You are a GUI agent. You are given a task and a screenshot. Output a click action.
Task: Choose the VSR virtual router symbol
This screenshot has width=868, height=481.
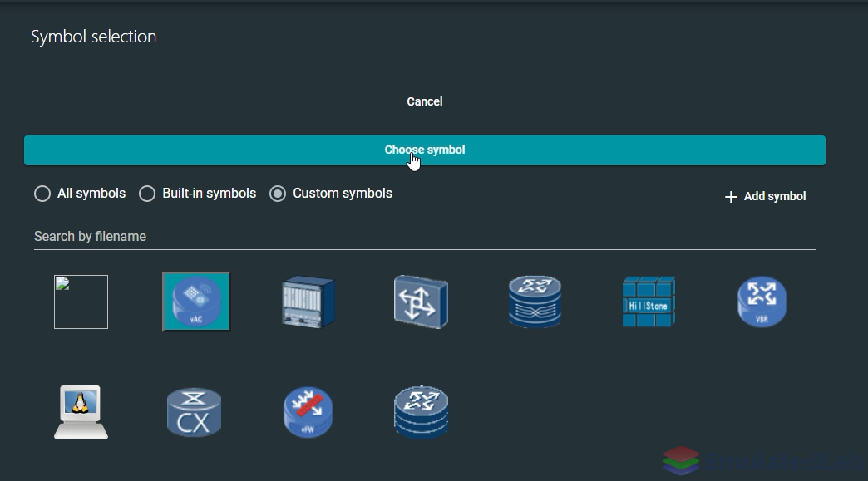click(762, 302)
